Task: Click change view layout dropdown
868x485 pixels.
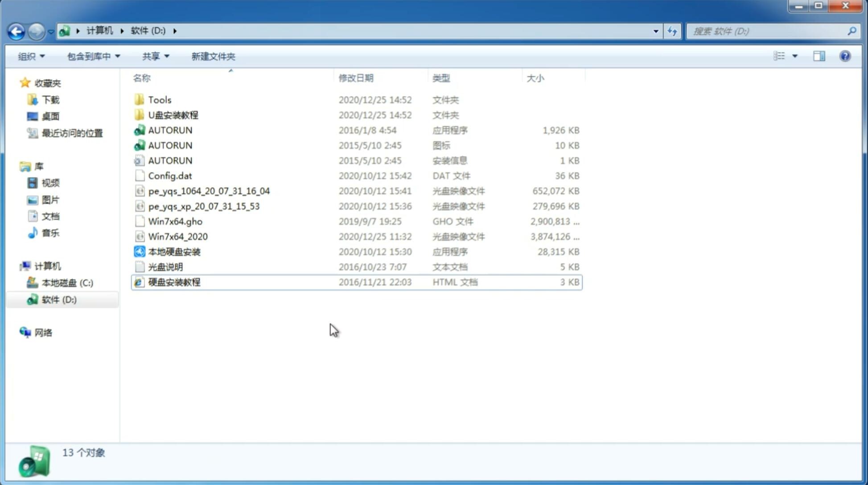Action: pyautogui.click(x=795, y=56)
